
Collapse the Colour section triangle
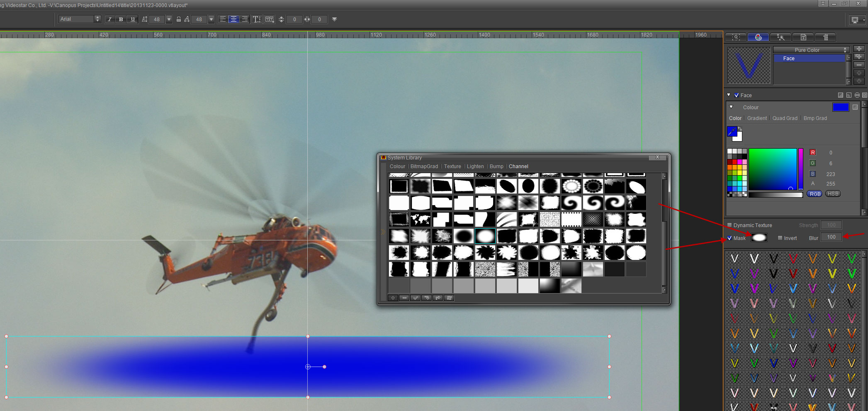click(x=731, y=107)
